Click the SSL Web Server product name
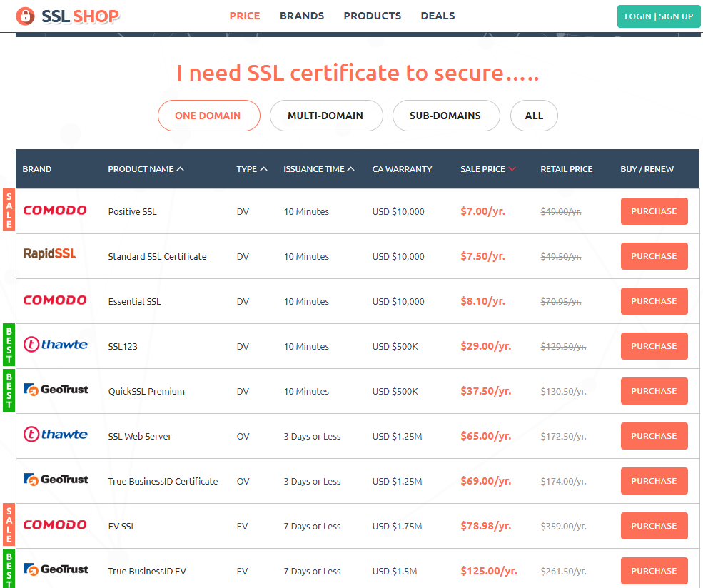The height and width of the screenshot is (588, 703). (139, 437)
